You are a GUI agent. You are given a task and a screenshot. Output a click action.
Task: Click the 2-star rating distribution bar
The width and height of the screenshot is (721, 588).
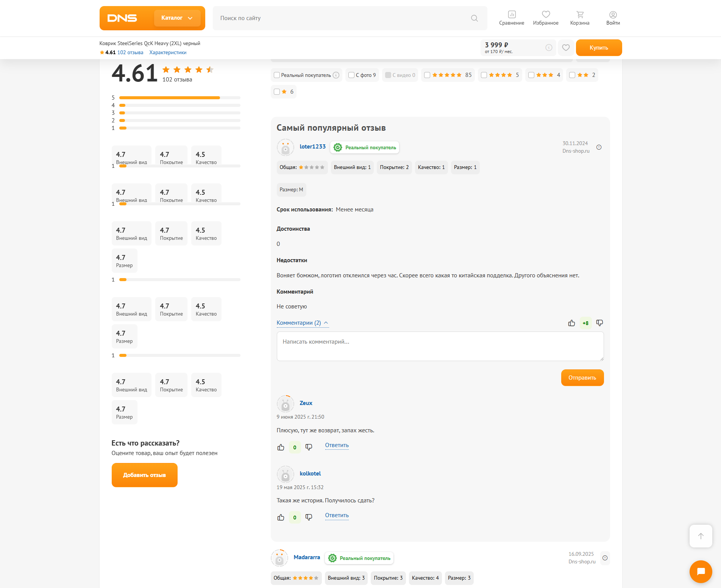180,120
